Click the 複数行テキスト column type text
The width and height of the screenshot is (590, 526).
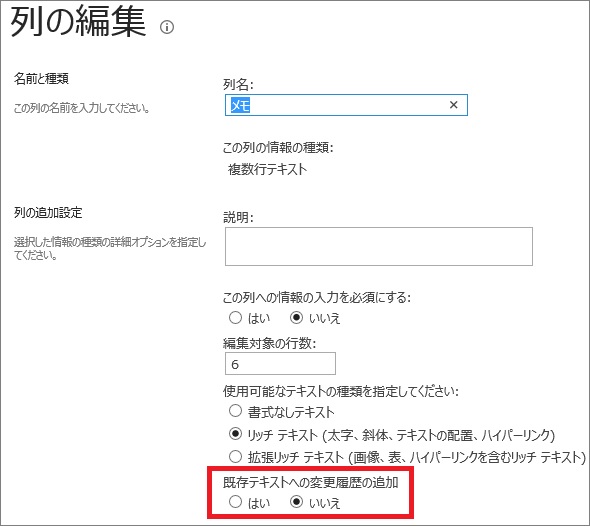coord(267,169)
